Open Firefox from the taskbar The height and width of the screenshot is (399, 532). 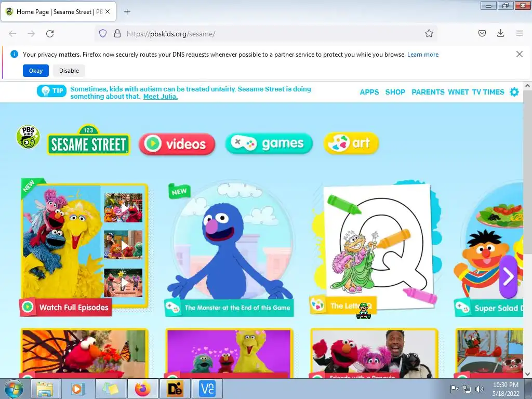pyautogui.click(x=142, y=389)
